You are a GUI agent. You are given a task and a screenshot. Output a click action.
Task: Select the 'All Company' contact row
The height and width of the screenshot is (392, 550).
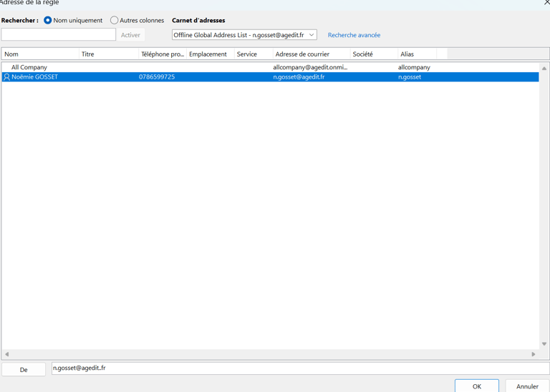(270, 67)
